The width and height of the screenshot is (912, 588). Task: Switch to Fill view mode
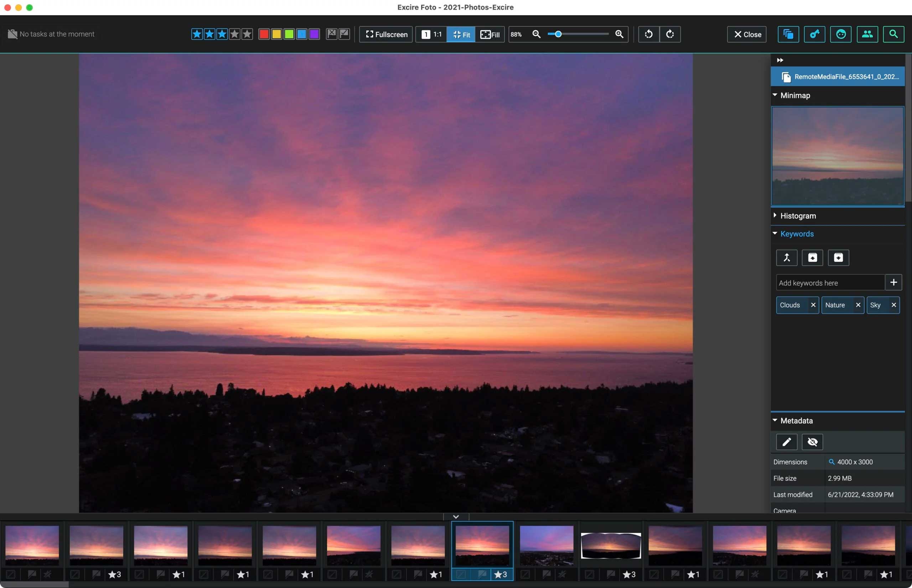(490, 34)
